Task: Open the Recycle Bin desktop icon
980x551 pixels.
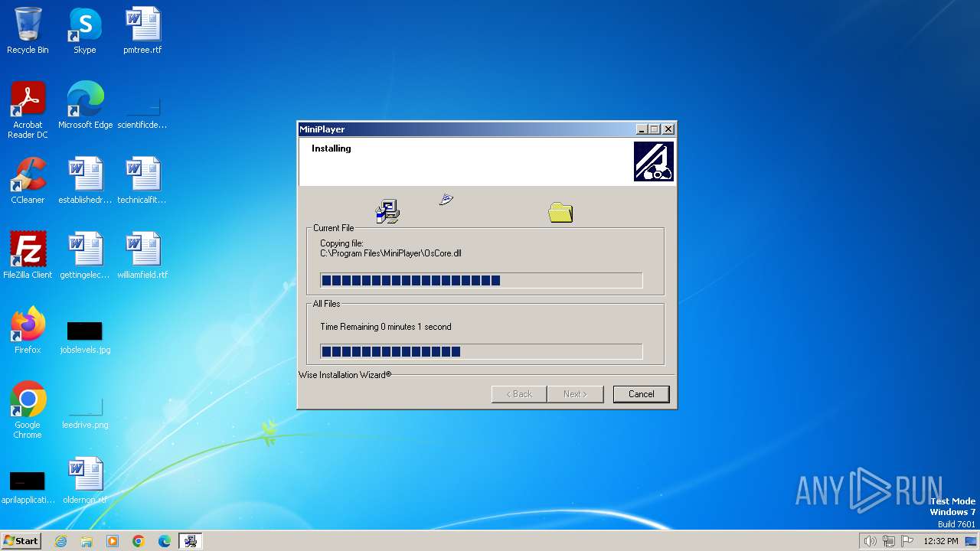Action: point(28,31)
